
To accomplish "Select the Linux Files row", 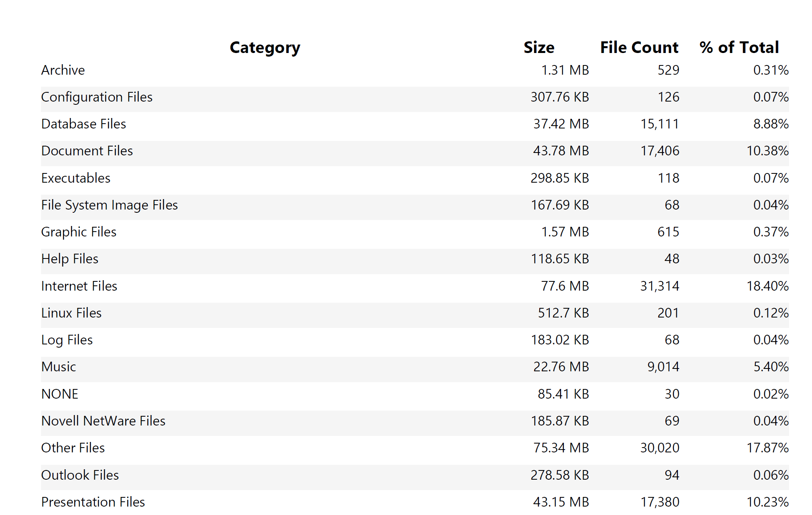I will [71, 313].
